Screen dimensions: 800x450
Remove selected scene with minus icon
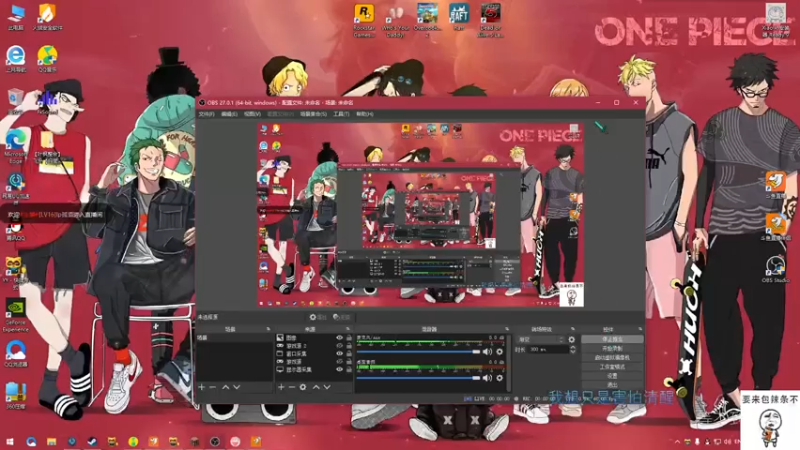click(213, 387)
